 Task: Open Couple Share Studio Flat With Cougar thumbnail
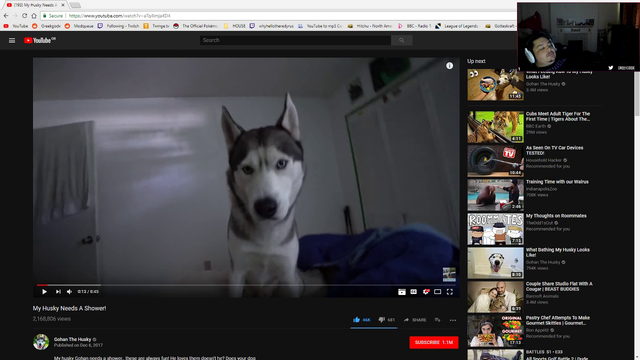(x=496, y=297)
